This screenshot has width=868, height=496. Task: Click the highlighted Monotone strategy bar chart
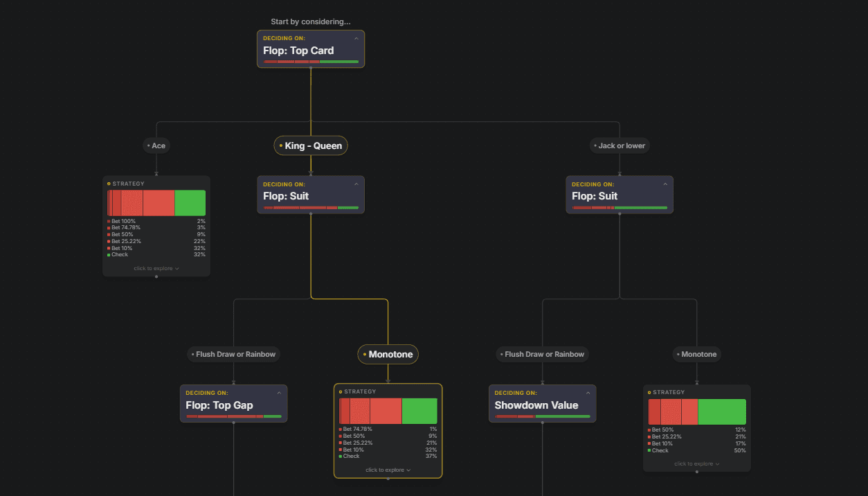tap(388, 411)
